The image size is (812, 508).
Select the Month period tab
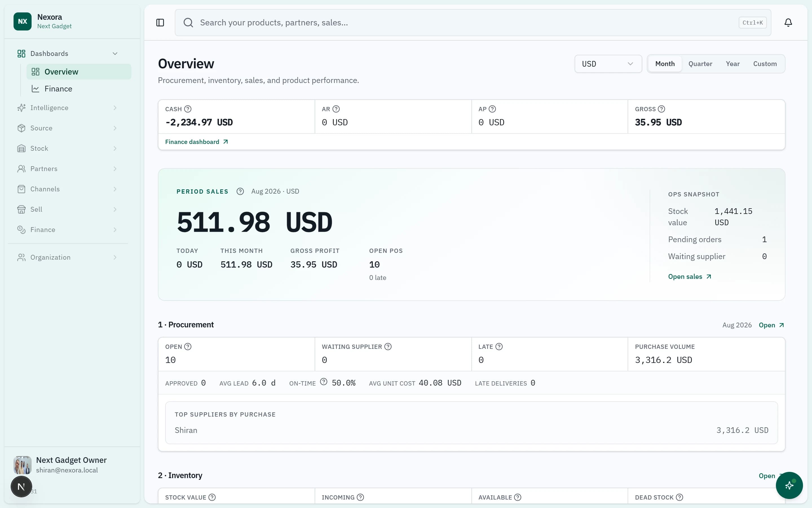(x=665, y=64)
